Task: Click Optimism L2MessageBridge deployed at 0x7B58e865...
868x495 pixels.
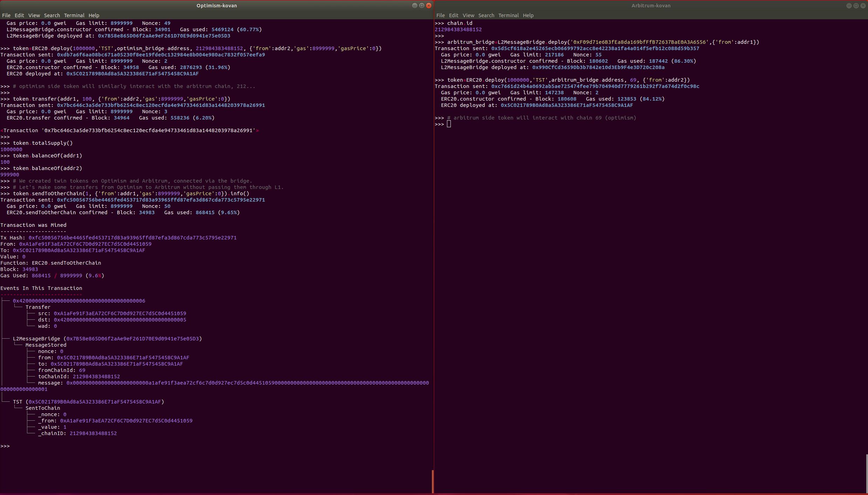Action: [x=164, y=36]
